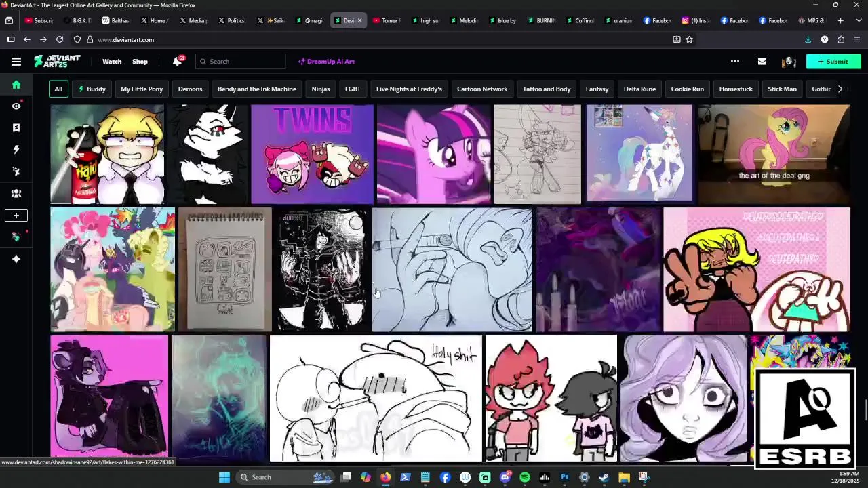Image resolution: width=868 pixels, height=488 pixels.
Task: Open Spotify from the taskbar
Action: (525, 477)
